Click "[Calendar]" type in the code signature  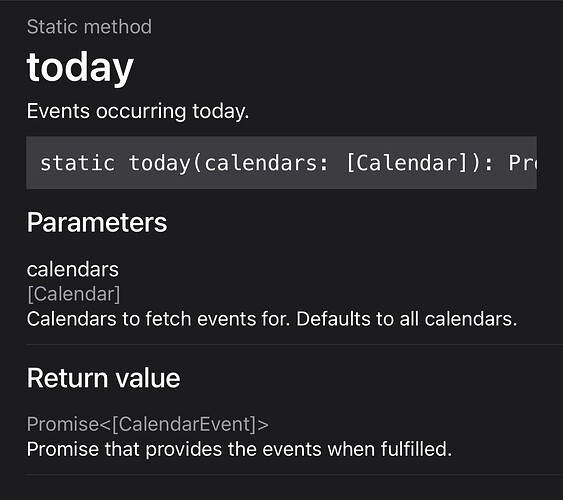click(x=407, y=163)
